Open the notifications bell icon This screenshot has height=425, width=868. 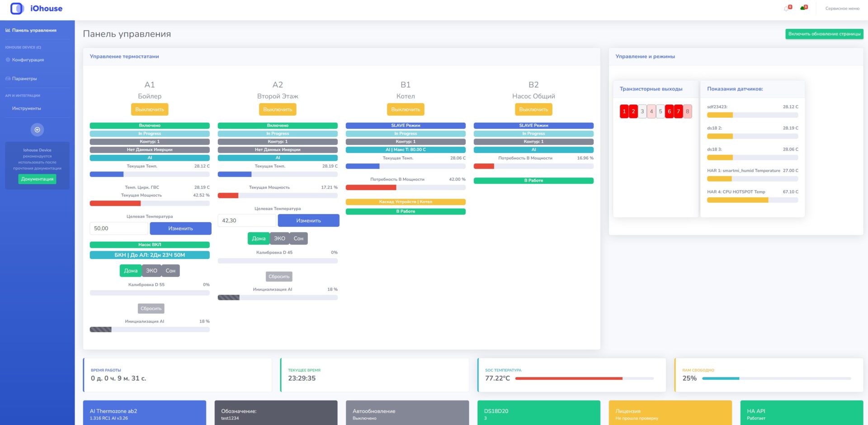point(786,9)
